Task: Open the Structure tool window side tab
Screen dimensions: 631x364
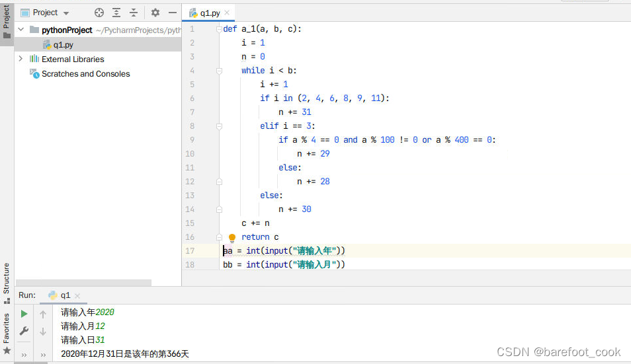Action: pos(7,283)
